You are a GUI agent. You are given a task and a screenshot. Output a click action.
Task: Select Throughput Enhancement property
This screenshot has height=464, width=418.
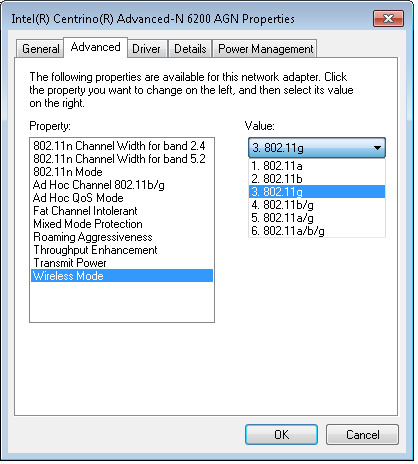[122, 250]
